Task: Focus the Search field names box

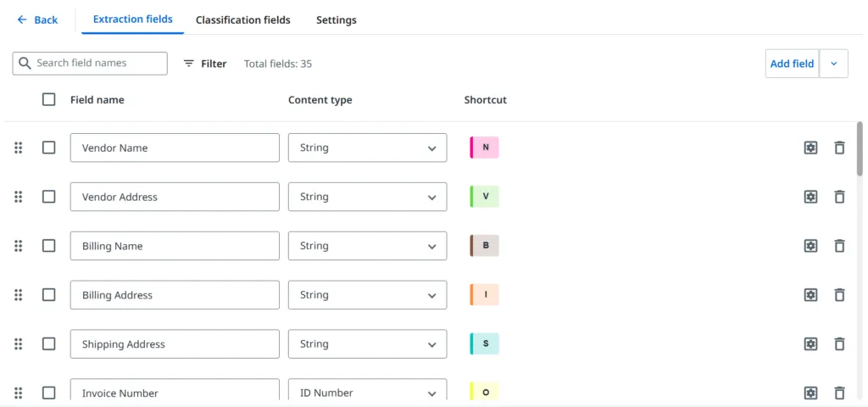Action: coord(90,63)
